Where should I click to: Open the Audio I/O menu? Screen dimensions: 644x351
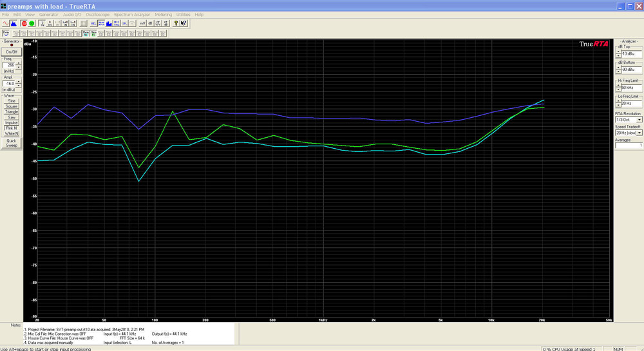click(72, 15)
